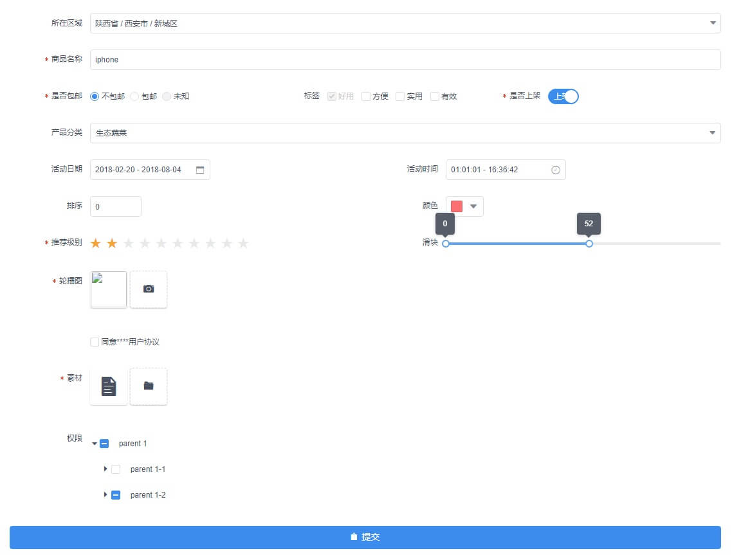
Task: Click the calendar icon in the 活动日期 field
Action: pos(200,170)
